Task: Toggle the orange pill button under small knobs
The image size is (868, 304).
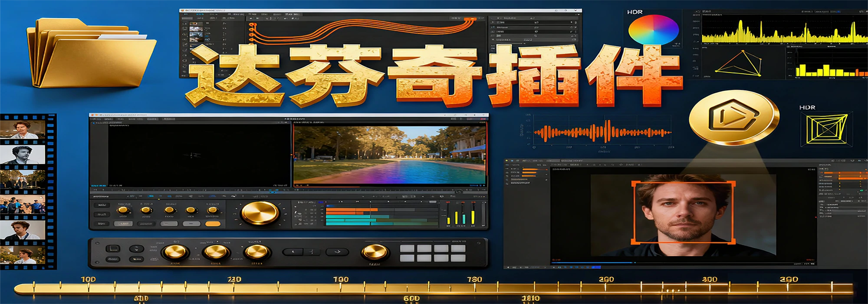Action: (x=213, y=224)
